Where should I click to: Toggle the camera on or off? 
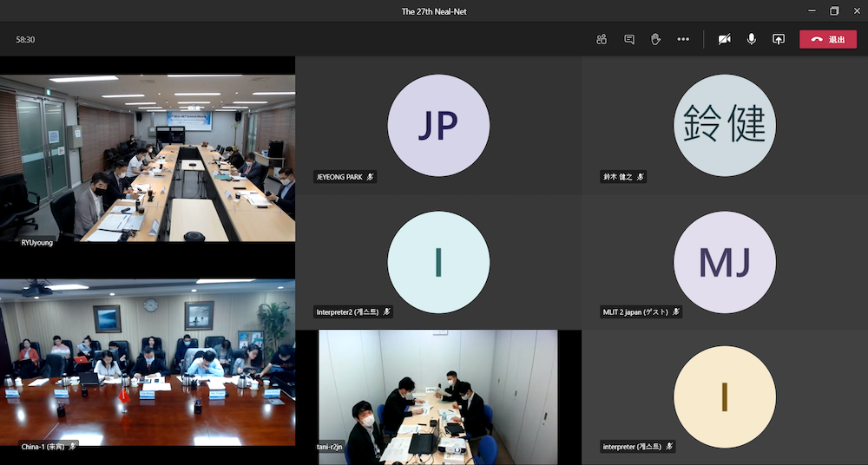[724, 39]
